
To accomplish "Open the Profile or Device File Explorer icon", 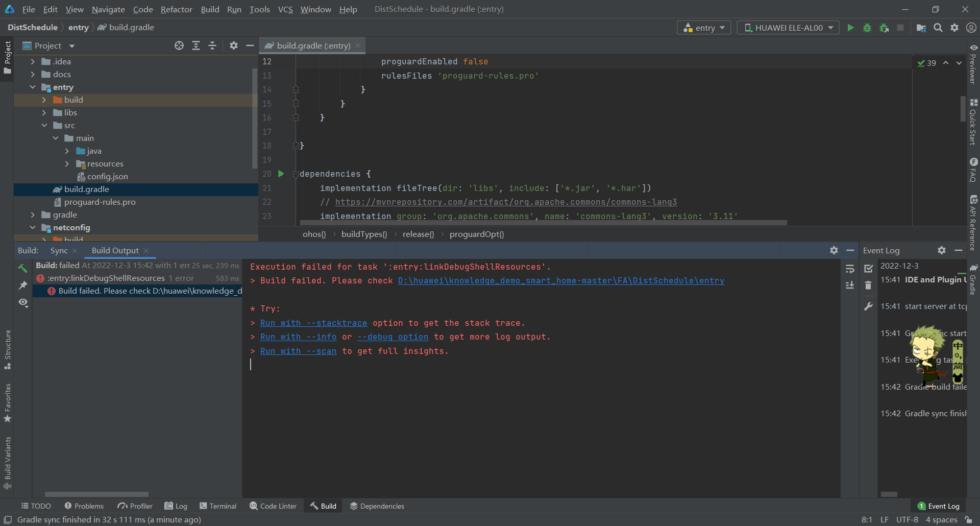I will tap(921, 28).
